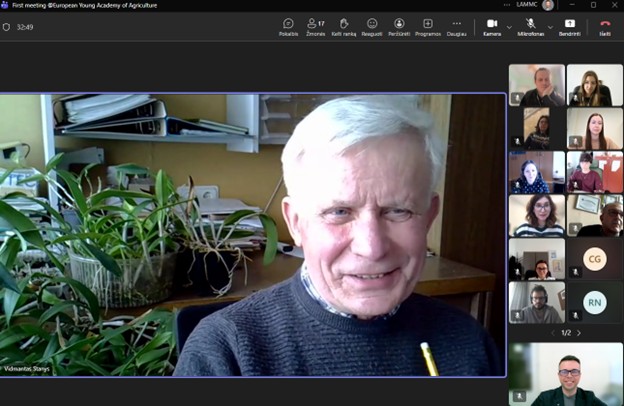Click the Bendrinti share screen icon
624x406 pixels.
[570, 26]
